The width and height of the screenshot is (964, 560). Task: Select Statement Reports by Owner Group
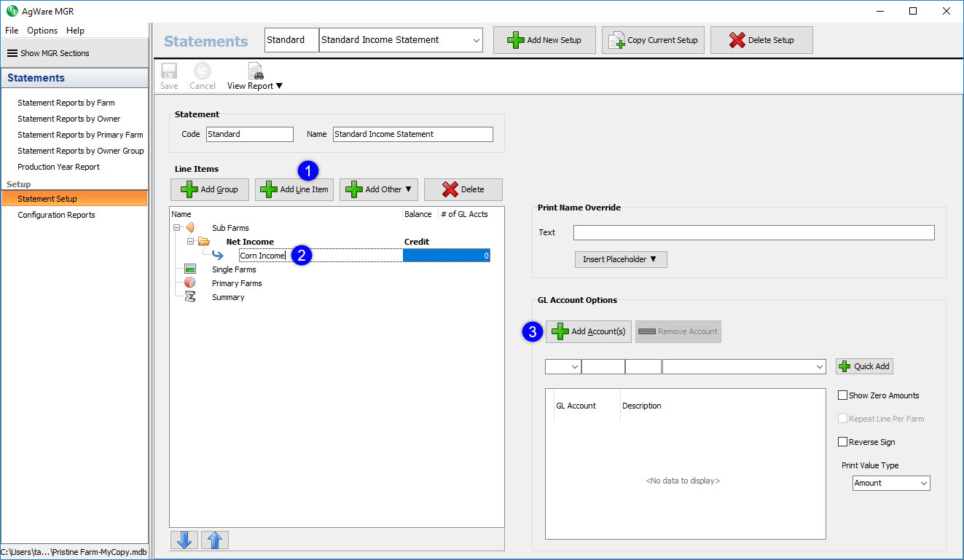pos(80,151)
